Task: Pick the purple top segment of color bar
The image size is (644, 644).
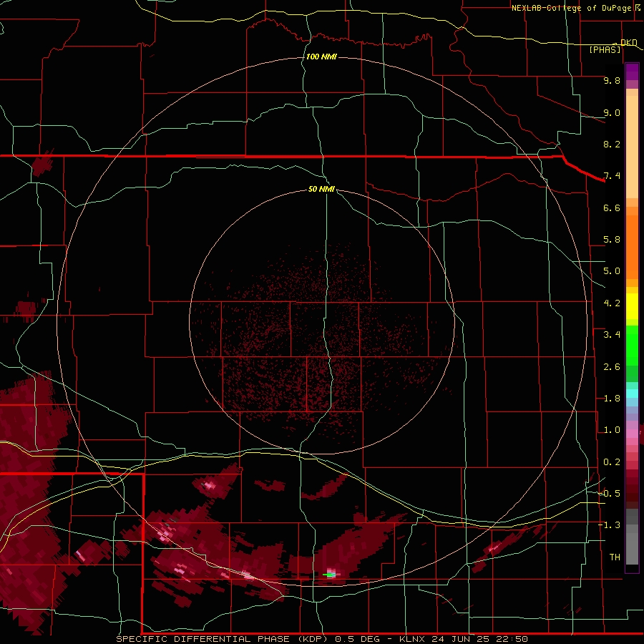Action: pos(632,72)
